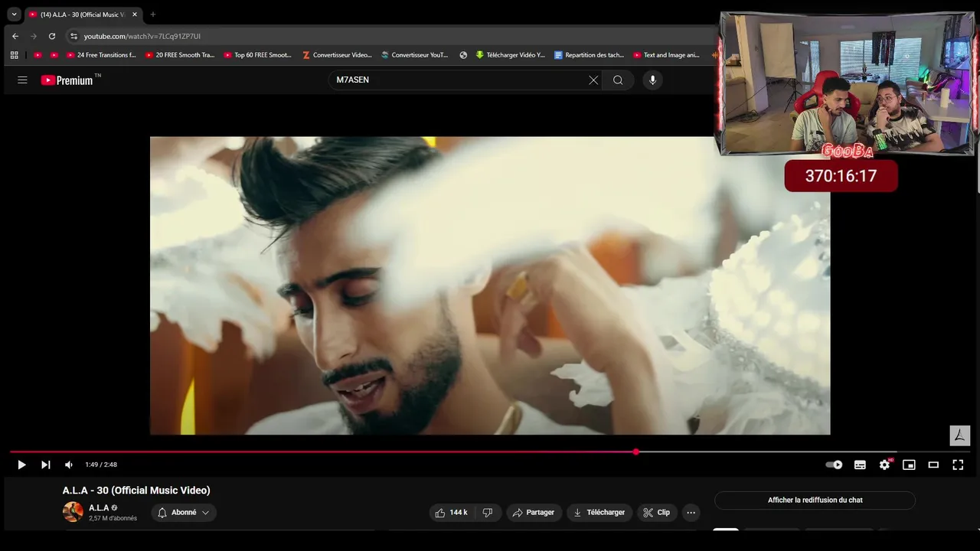980x551 pixels.
Task: Open 'Repartition des tach...' bookmark
Action: tap(590, 55)
